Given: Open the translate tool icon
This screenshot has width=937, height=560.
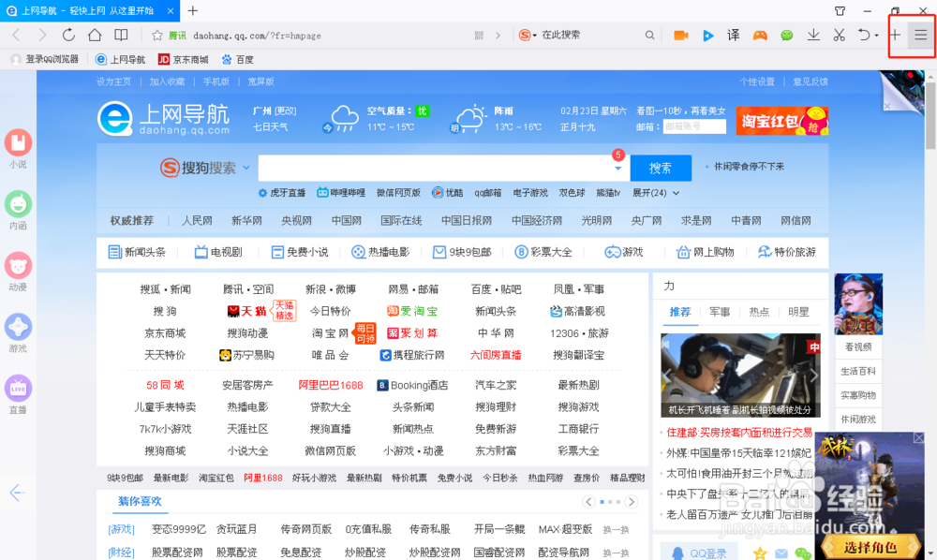Looking at the screenshot, I should [734, 36].
